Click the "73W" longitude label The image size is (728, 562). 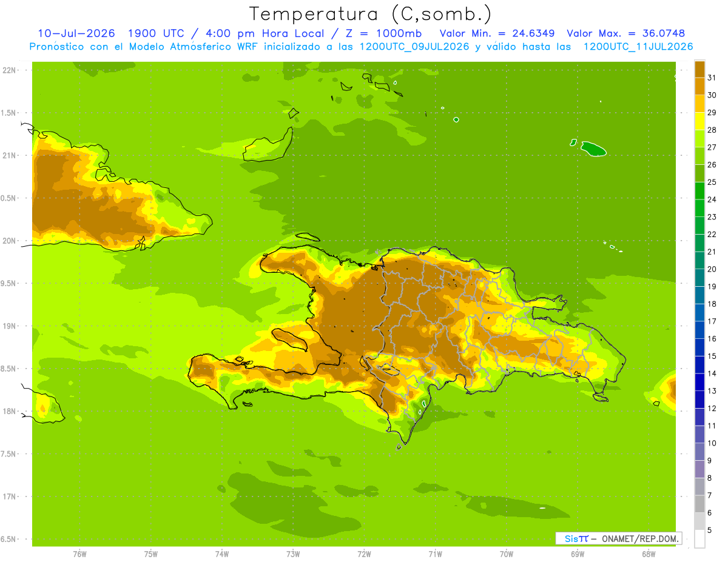pyautogui.click(x=293, y=554)
